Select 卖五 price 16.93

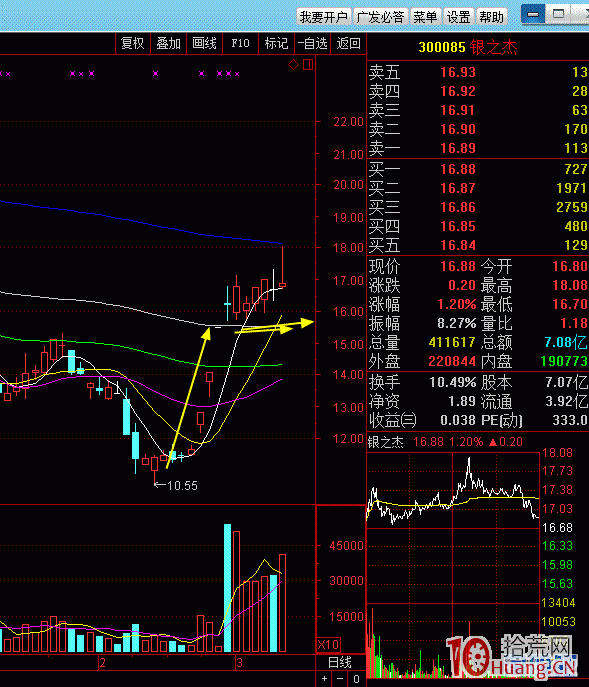click(458, 72)
